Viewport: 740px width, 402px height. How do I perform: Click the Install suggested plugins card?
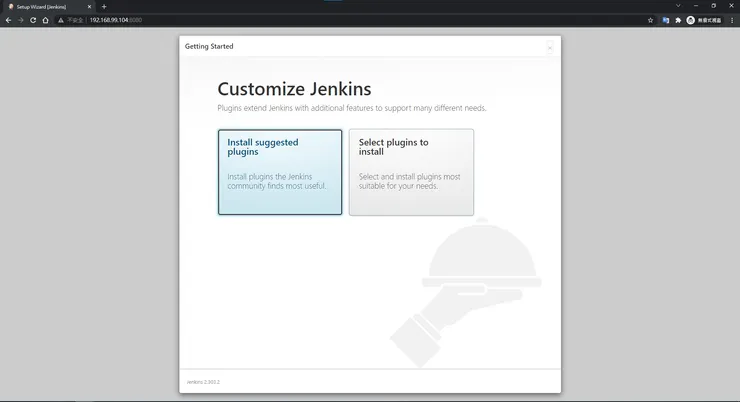[x=280, y=172]
